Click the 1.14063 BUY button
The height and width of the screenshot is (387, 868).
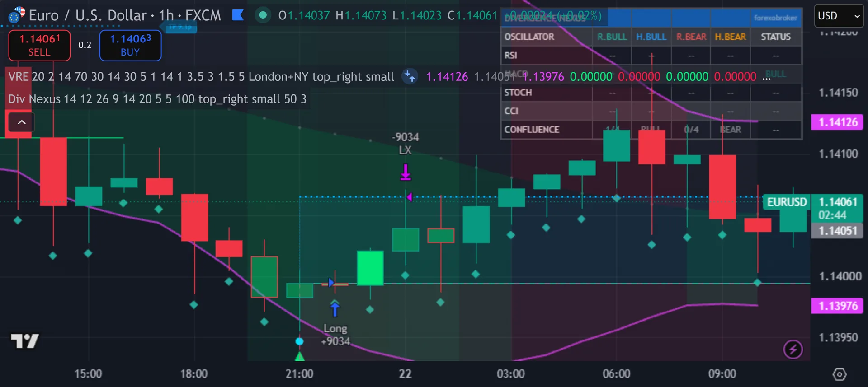coord(130,45)
